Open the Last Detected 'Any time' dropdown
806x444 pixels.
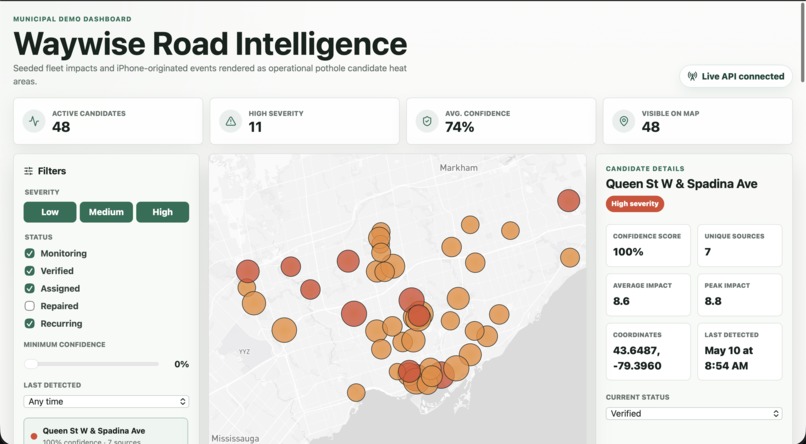106,401
